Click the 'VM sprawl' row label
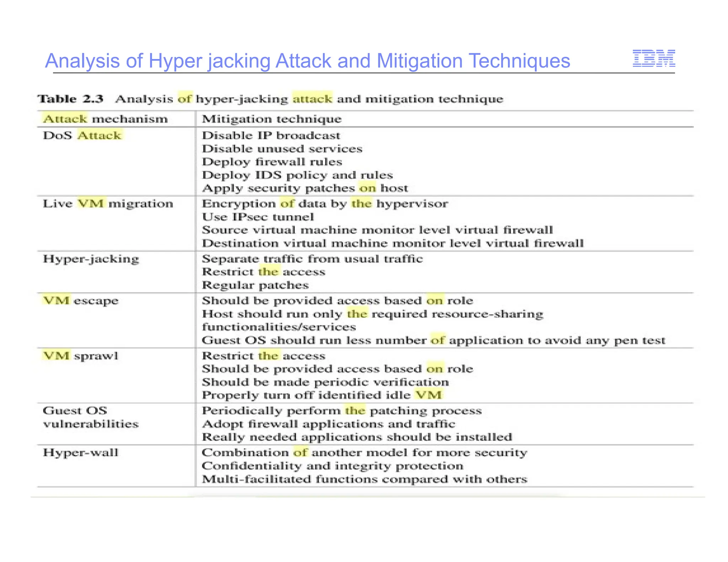The width and height of the screenshot is (728, 562). click(x=81, y=356)
